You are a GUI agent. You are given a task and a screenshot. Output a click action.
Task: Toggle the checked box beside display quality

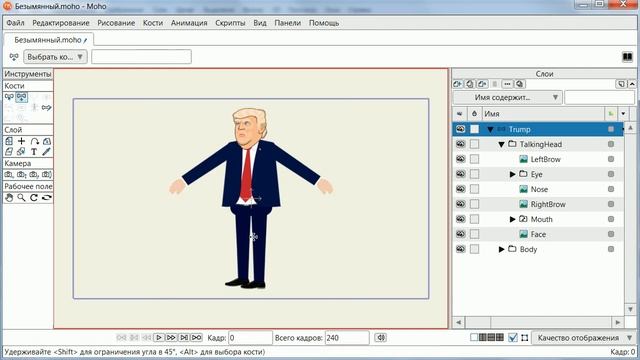coord(513,338)
